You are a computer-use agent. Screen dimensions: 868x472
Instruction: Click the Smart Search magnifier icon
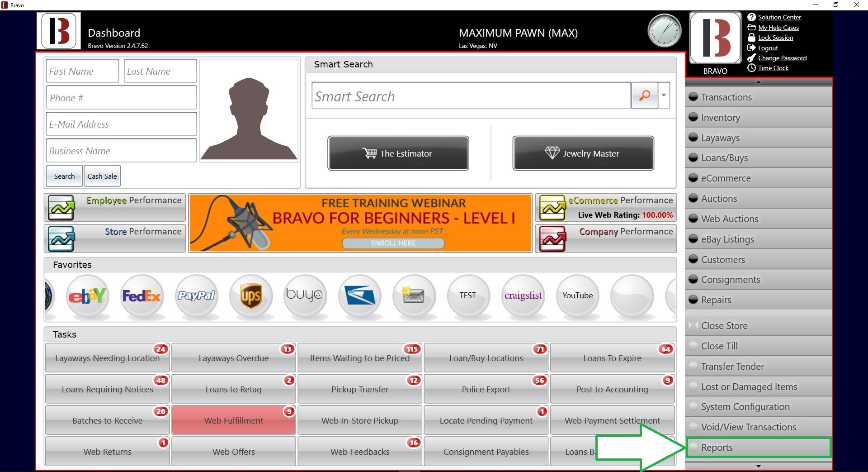(x=644, y=95)
